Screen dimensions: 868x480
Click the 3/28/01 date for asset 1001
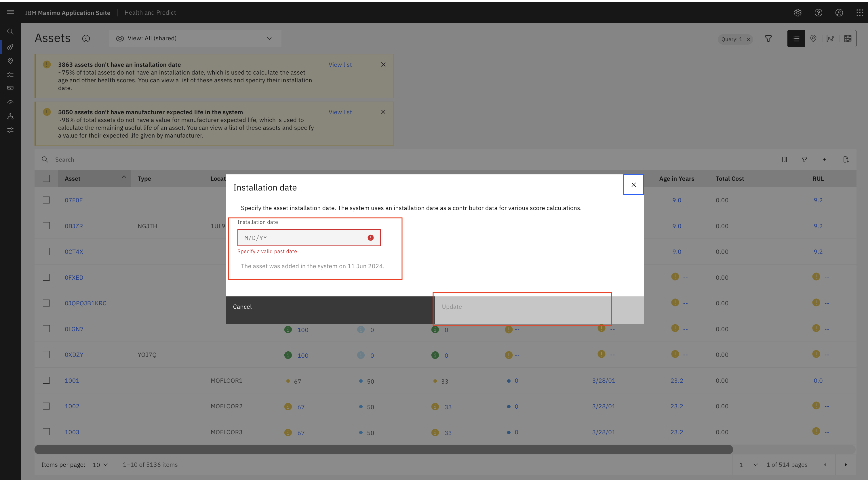click(x=604, y=381)
